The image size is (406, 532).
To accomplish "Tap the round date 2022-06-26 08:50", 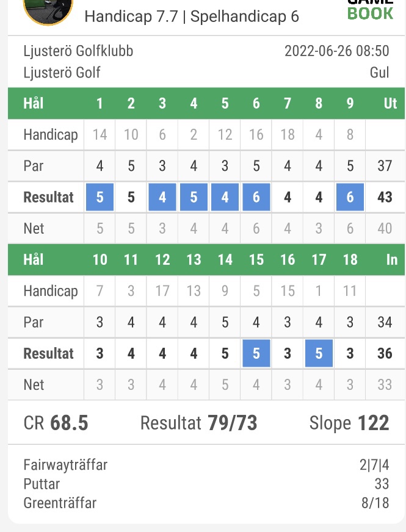I will tap(337, 51).
